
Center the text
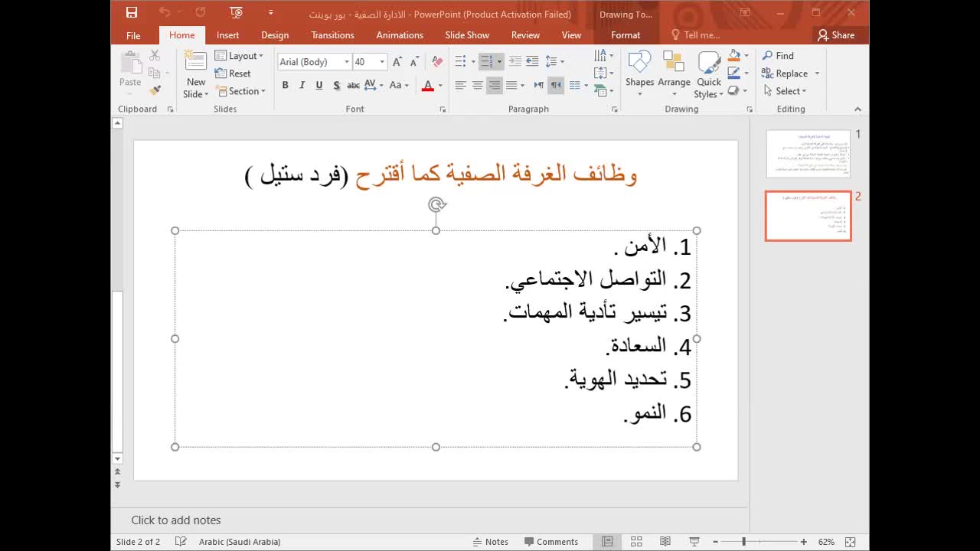click(x=477, y=85)
